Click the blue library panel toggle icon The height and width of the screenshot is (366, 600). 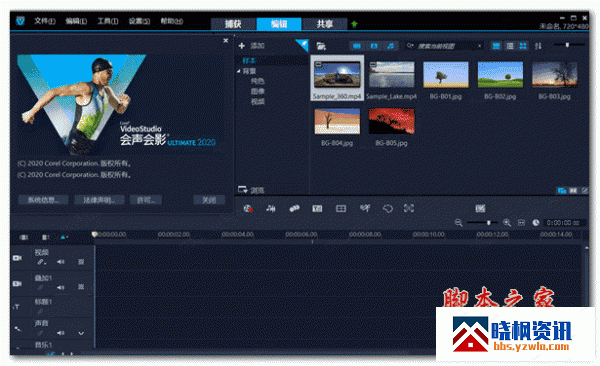[562, 190]
